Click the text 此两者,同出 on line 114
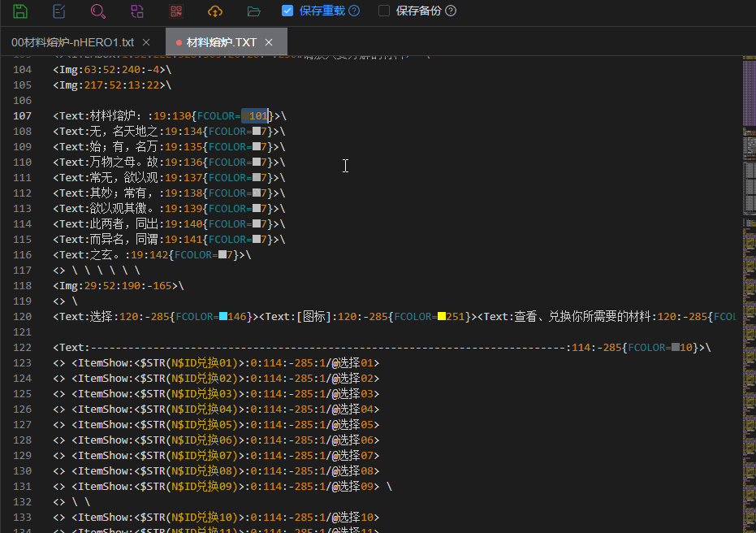The width and height of the screenshot is (756, 533). click(124, 223)
